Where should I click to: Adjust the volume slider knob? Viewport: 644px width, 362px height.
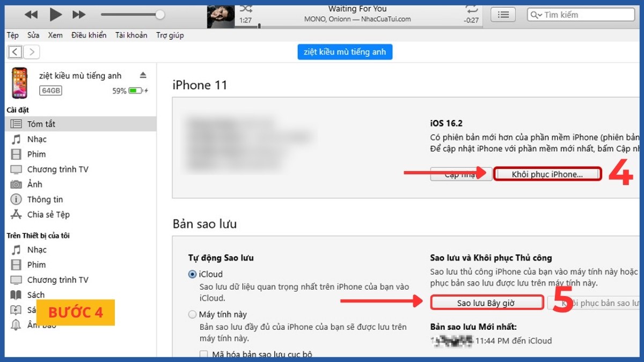160,14
